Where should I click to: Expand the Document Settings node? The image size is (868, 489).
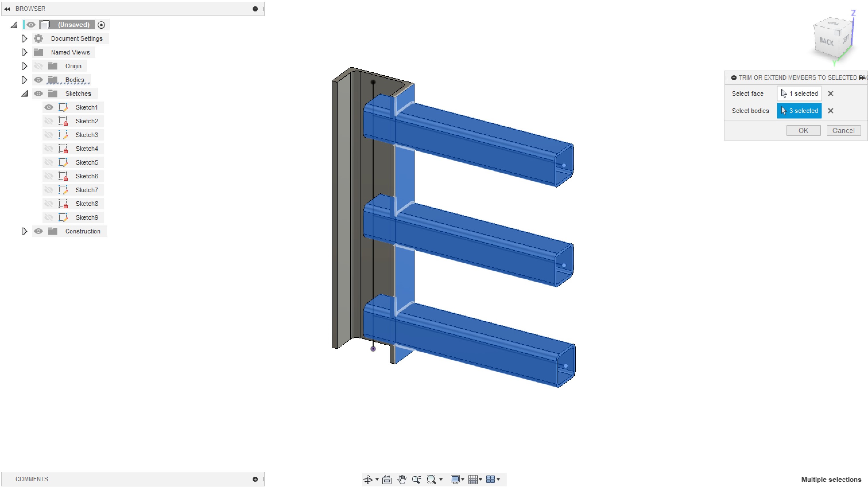[x=24, y=39]
